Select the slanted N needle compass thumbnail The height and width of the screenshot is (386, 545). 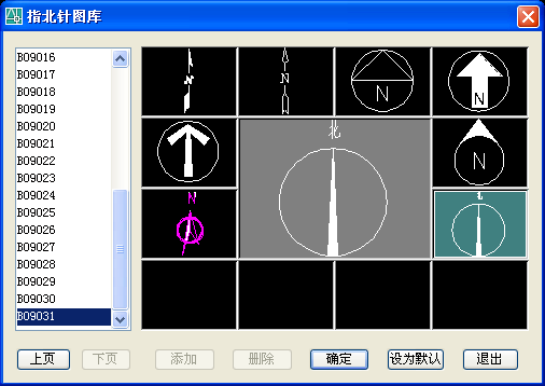pos(189,81)
